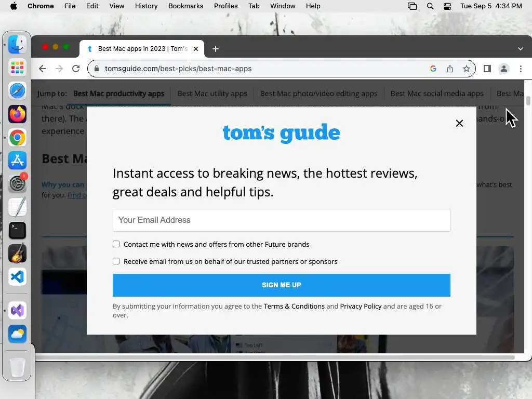Click the Google icon in address bar
This screenshot has width=532, height=399.
[x=433, y=69]
